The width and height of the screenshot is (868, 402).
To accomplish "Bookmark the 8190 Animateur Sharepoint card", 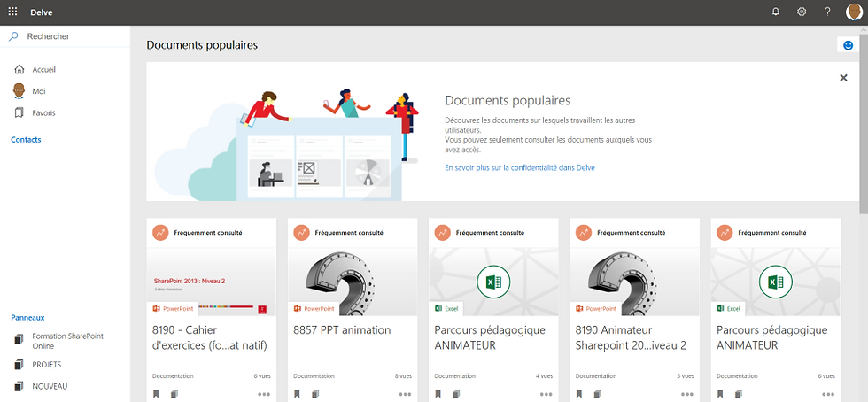I will (579, 394).
